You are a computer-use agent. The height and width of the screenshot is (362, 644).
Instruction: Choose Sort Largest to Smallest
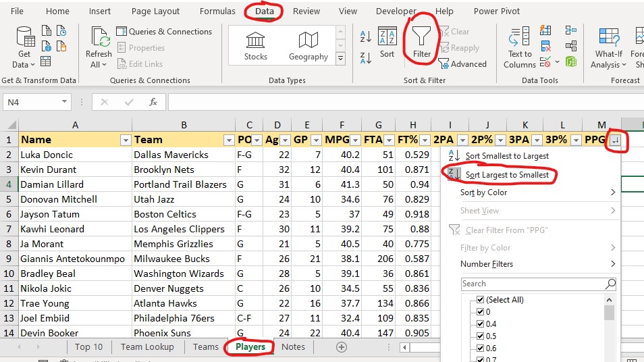[507, 175]
